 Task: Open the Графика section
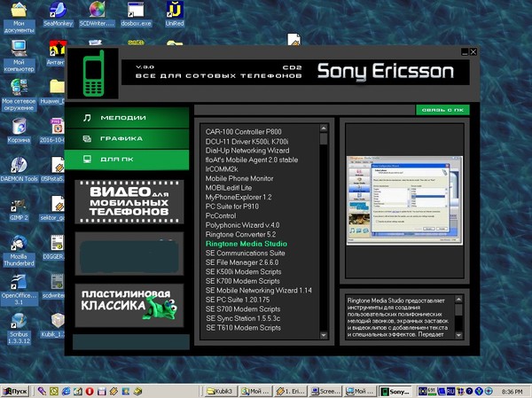tap(127, 138)
